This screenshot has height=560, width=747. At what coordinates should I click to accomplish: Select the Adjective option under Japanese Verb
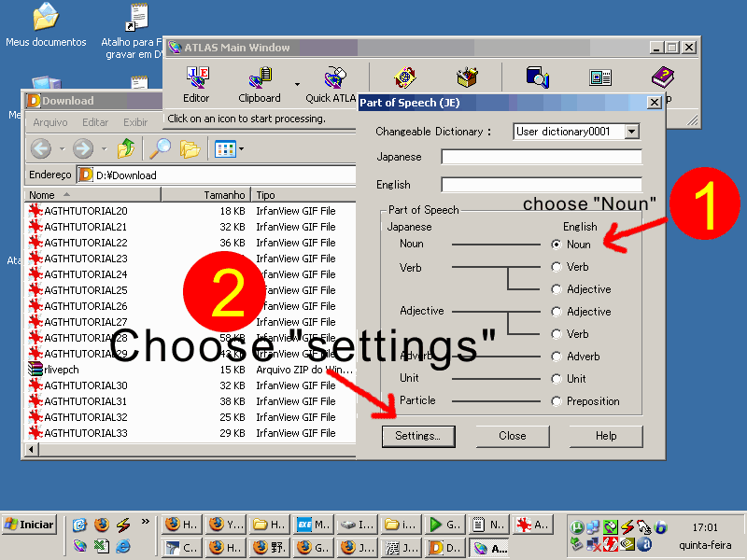click(x=556, y=289)
